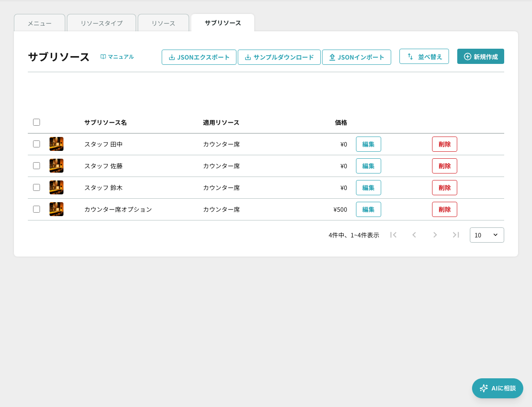Edit the スタッフ 佐藤 row
The height and width of the screenshot is (407, 532).
click(x=369, y=166)
